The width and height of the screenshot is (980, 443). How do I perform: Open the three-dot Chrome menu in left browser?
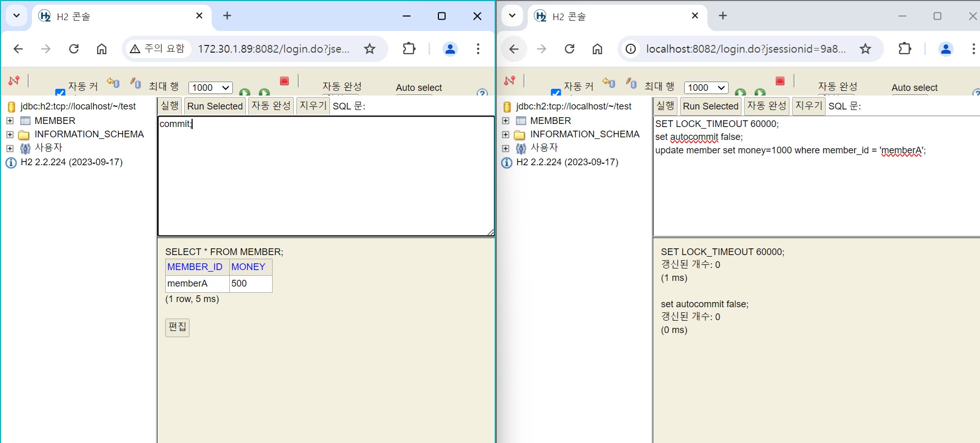point(478,49)
